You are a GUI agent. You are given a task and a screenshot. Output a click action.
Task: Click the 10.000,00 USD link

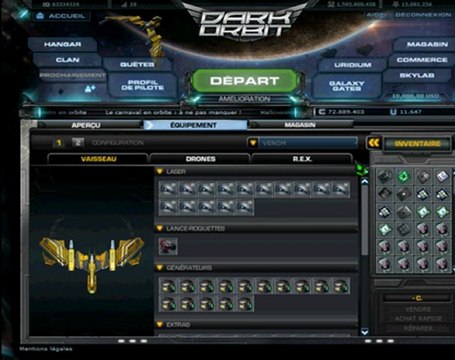tap(415, 96)
